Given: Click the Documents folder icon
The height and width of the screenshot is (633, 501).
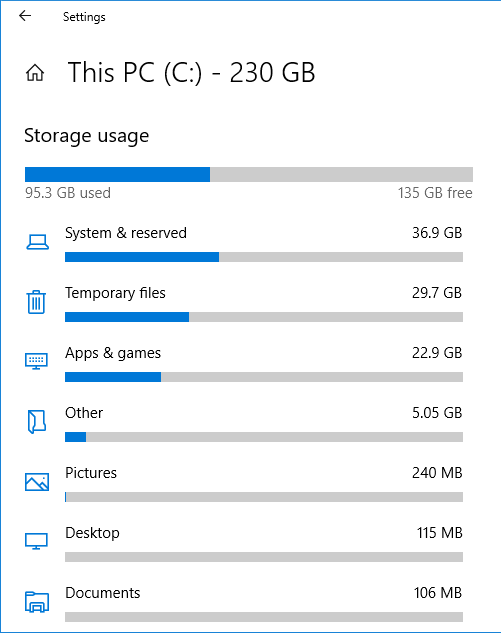Looking at the screenshot, I should [37, 602].
